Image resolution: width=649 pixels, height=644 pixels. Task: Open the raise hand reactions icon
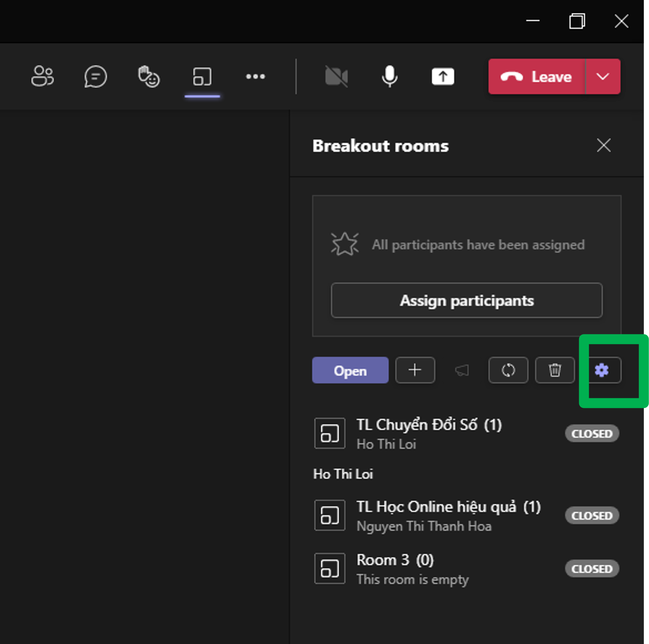click(149, 76)
